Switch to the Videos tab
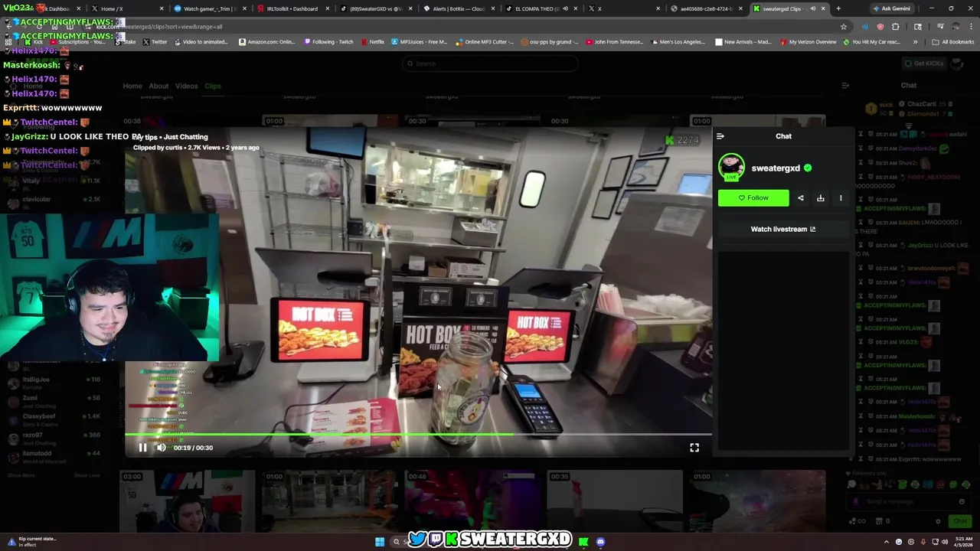This screenshot has height=551, width=980. coord(186,86)
